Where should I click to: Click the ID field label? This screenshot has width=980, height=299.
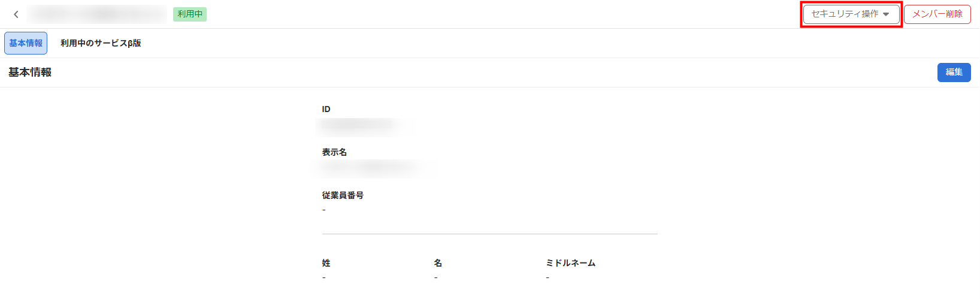click(x=326, y=109)
